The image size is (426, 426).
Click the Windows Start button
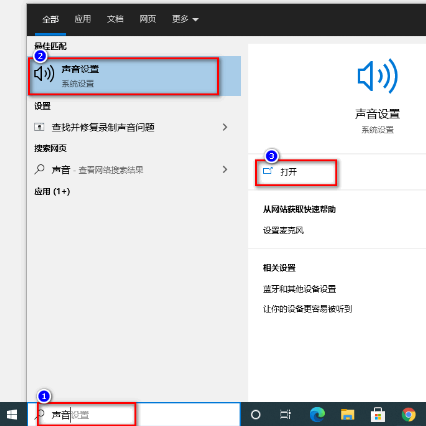pyautogui.click(x=12, y=415)
